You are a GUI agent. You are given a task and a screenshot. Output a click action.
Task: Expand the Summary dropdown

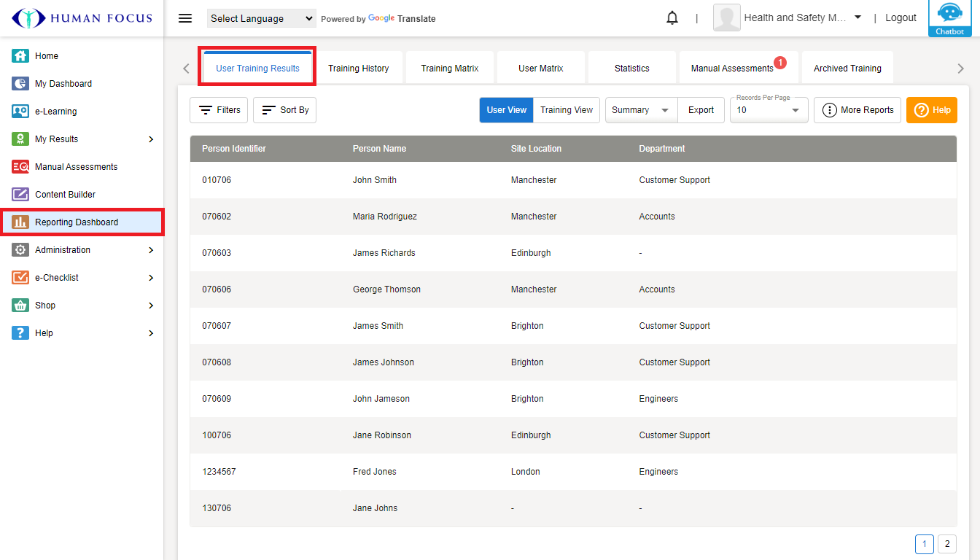(641, 110)
